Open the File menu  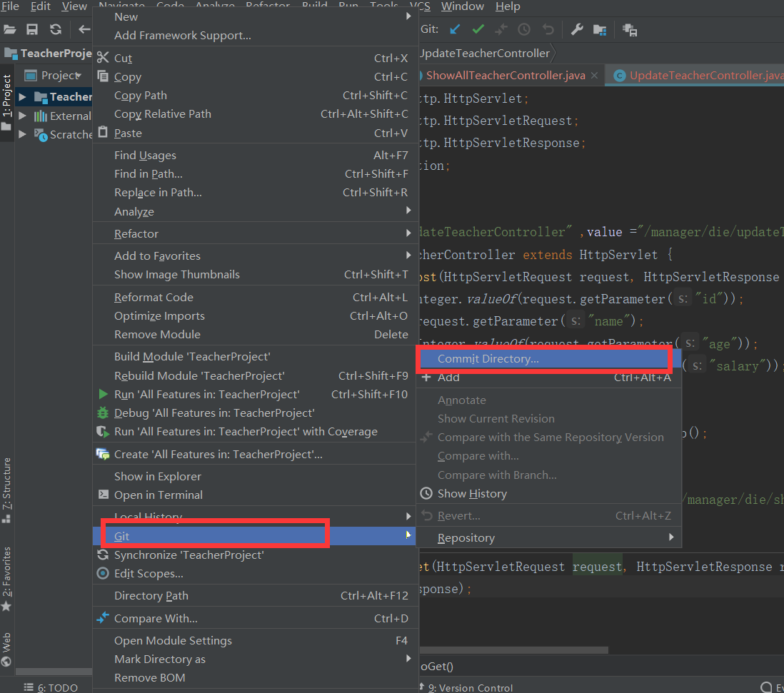point(10,6)
